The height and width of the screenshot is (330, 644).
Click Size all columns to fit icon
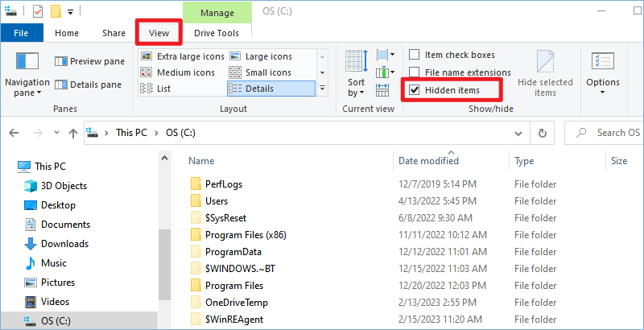pos(382,90)
